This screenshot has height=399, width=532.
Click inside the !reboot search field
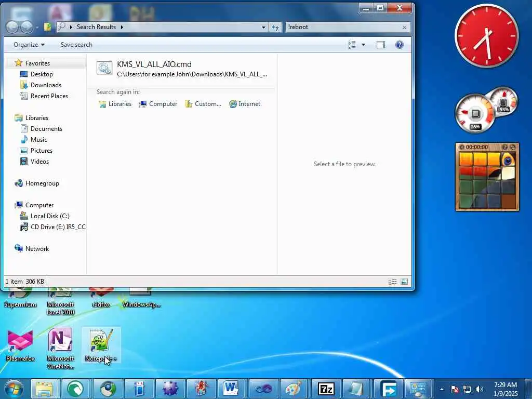tap(343, 27)
